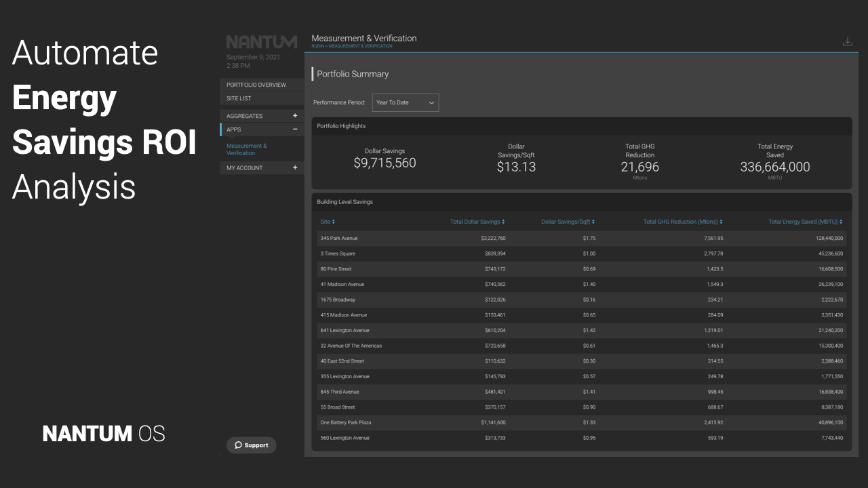Sort table by Site column
868x488 pixels.
coord(328,222)
